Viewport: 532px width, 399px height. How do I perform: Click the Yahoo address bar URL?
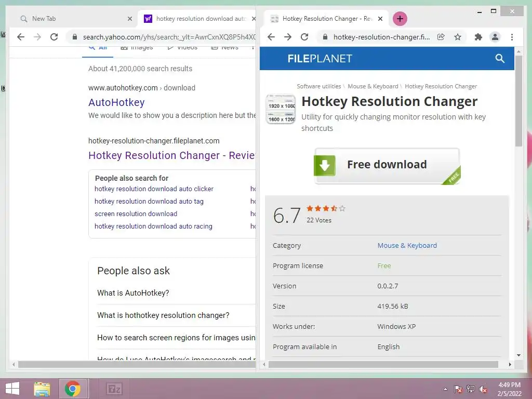(169, 37)
